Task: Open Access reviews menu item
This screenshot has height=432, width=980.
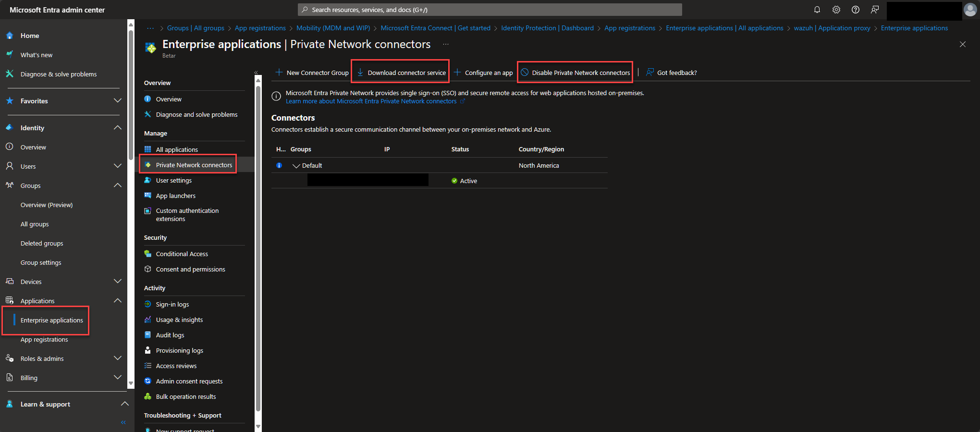Action: (x=176, y=366)
